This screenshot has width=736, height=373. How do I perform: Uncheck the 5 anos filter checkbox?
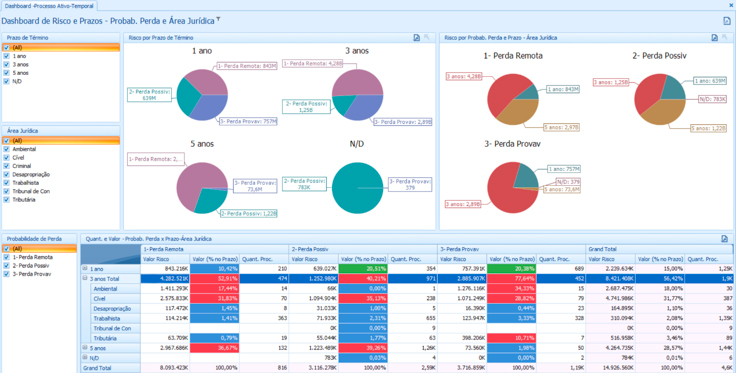tap(7, 73)
